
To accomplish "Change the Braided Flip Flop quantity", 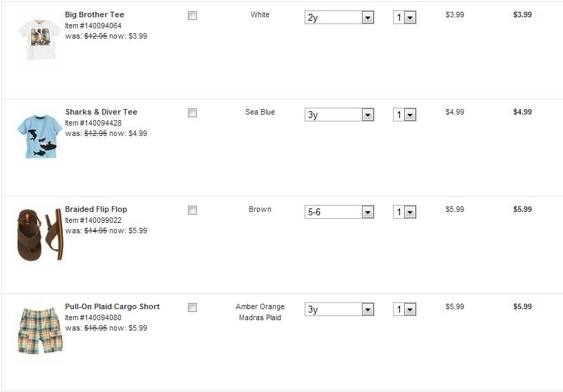I will pos(405,213).
